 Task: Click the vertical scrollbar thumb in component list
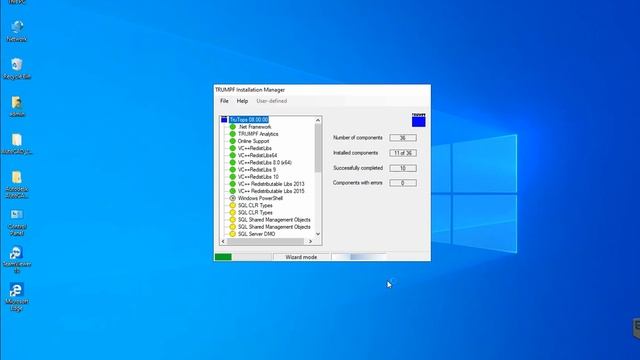pos(318,148)
